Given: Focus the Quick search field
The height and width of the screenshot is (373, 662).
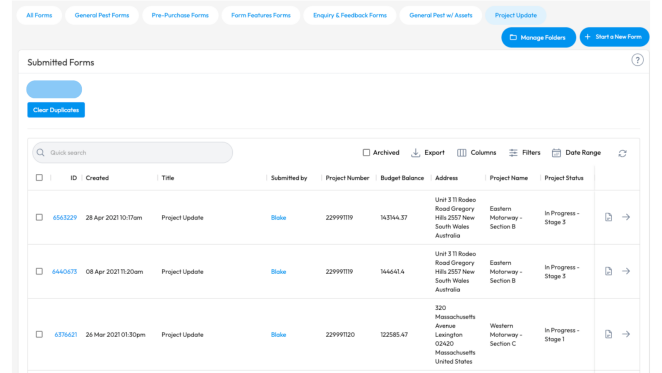Looking at the screenshot, I should pos(133,152).
